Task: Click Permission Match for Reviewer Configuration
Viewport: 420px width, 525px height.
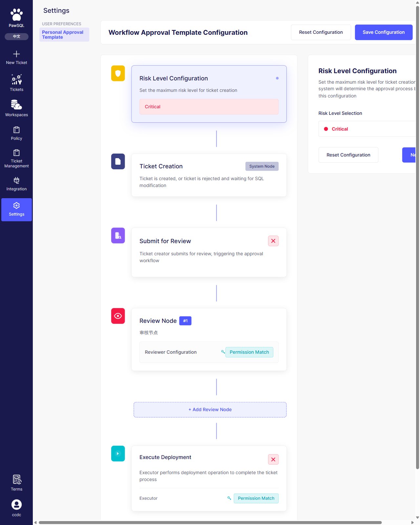Action: [249, 352]
